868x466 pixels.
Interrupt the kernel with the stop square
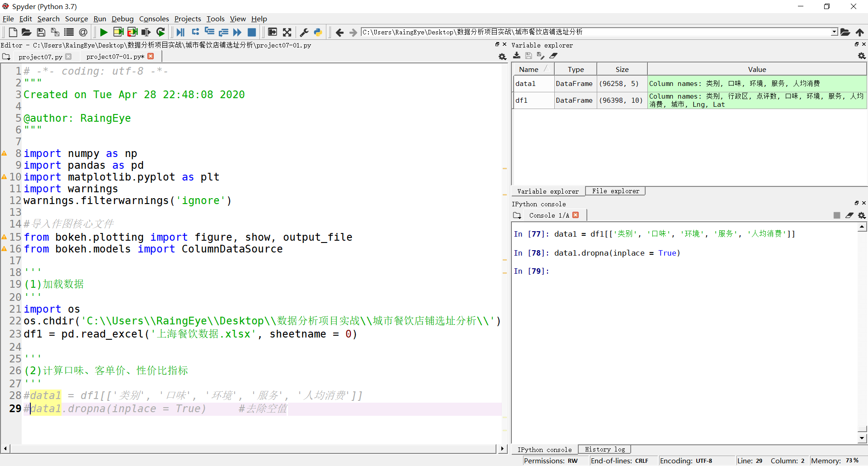[x=837, y=215]
